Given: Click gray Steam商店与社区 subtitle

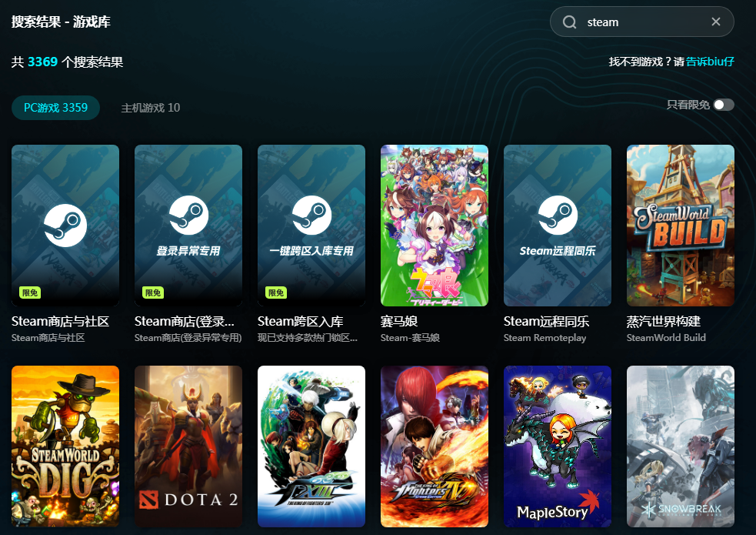Looking at the screenshot, I should [x=48, y=338].
